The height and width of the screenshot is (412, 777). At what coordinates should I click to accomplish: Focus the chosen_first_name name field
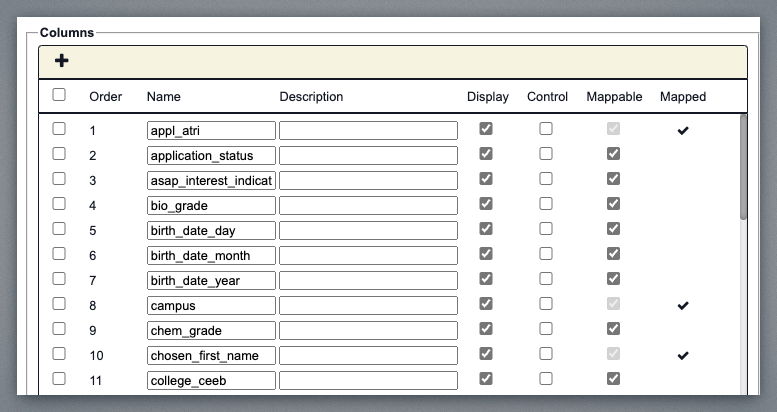[211, 355]
